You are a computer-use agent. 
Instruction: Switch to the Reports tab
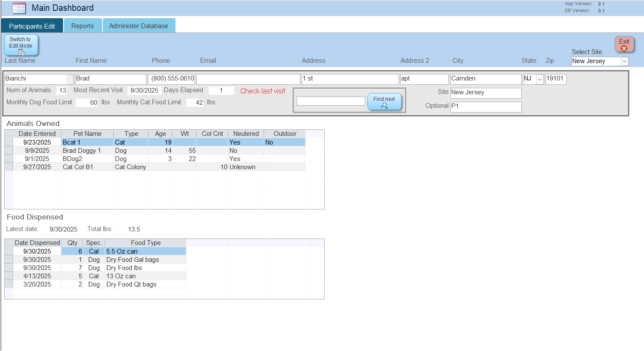click(x=83, y=26)
